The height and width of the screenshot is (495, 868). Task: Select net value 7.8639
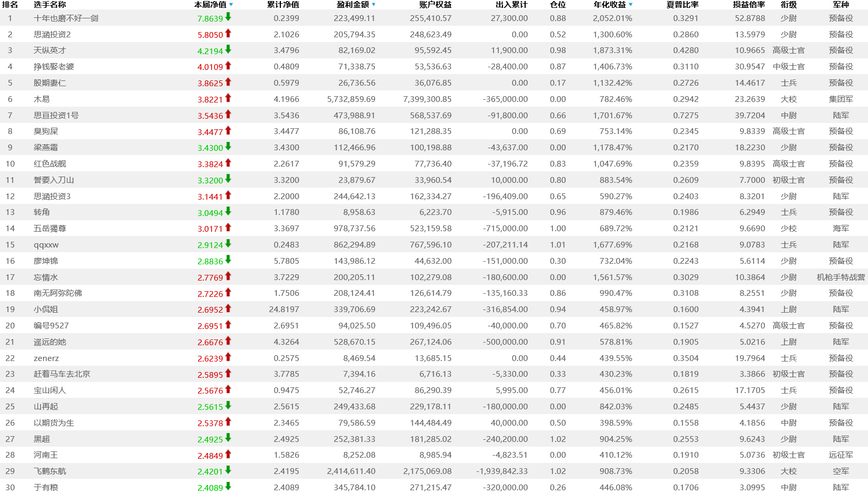click(x=210, y=18)
